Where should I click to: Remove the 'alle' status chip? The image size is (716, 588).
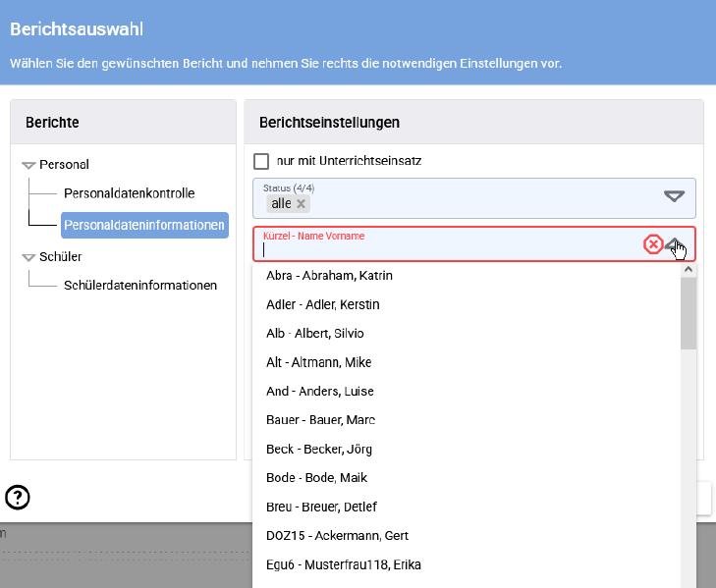click(302, 204)
